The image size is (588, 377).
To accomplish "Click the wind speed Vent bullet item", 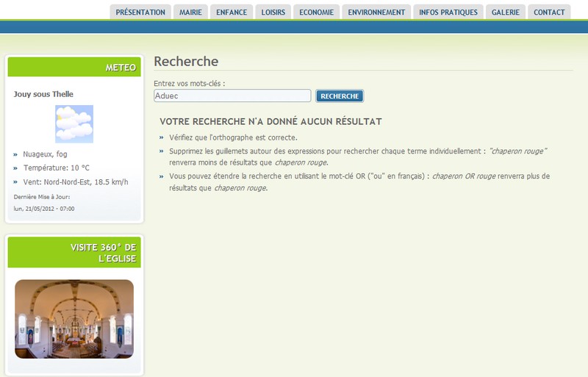I will (x=76, y=182).
